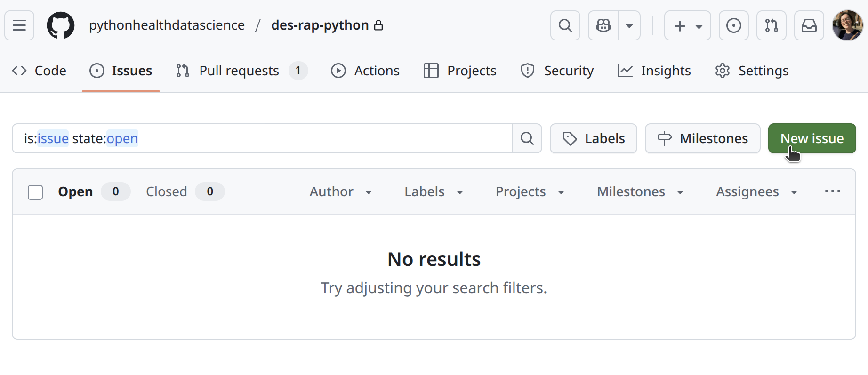Expand the Author filter dropdown
The image size is (868, 375).
[341, 191]
